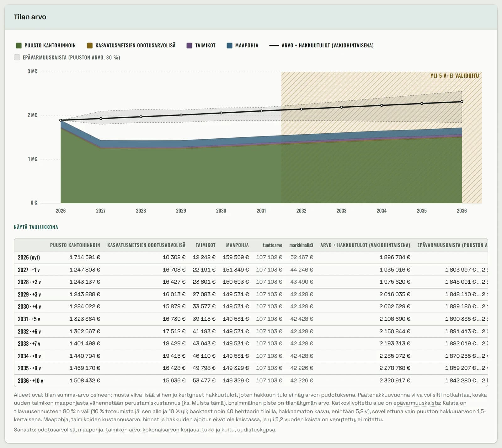Click the 1 896 704 € value cell

click(395, 257)
